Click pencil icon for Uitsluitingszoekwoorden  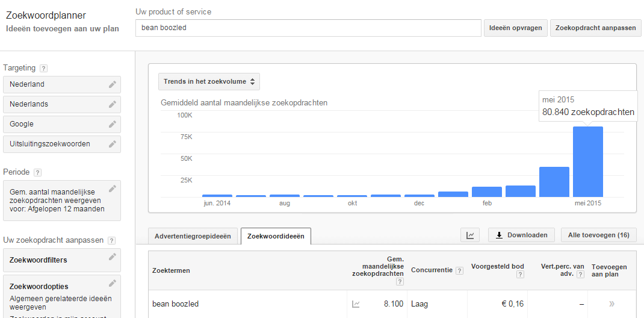coord(112,144)
